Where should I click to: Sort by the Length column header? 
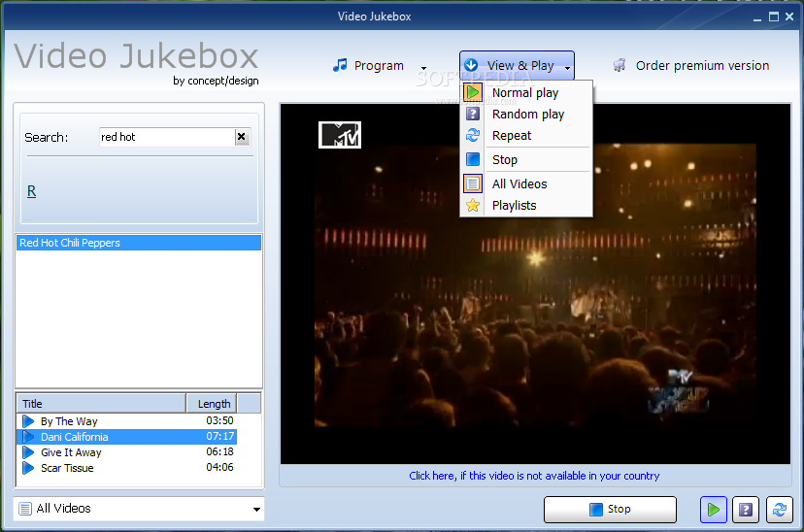[x=212, y=403]
